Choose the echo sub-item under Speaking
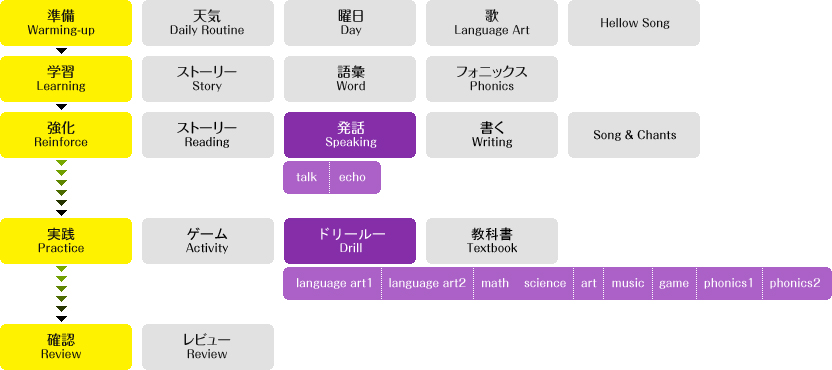This screenshot has width=832, height=370. tap(354, 177)
